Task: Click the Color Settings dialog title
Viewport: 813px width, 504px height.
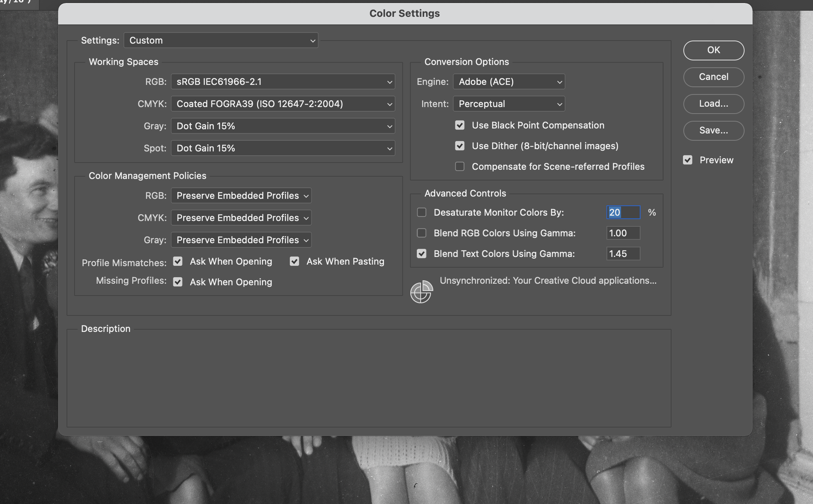Action: [x=405, y=13]
